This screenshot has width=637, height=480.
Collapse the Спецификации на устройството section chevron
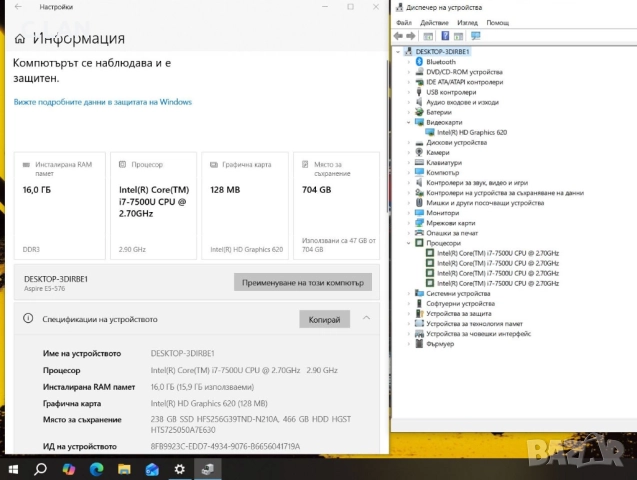[367, 319]
